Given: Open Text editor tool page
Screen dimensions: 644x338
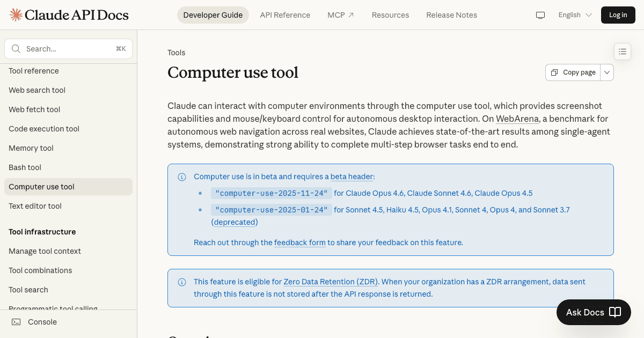Looking at the screenshot, I should click(35, 206).
